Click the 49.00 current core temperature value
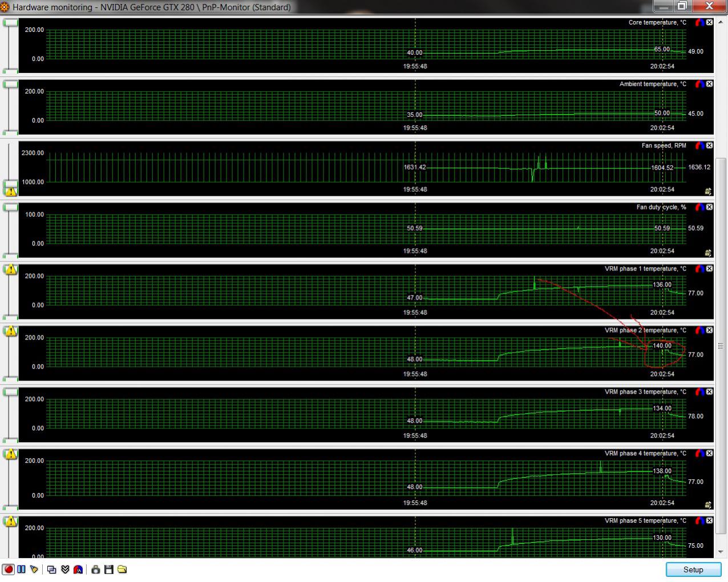 (x=695, y=51)
